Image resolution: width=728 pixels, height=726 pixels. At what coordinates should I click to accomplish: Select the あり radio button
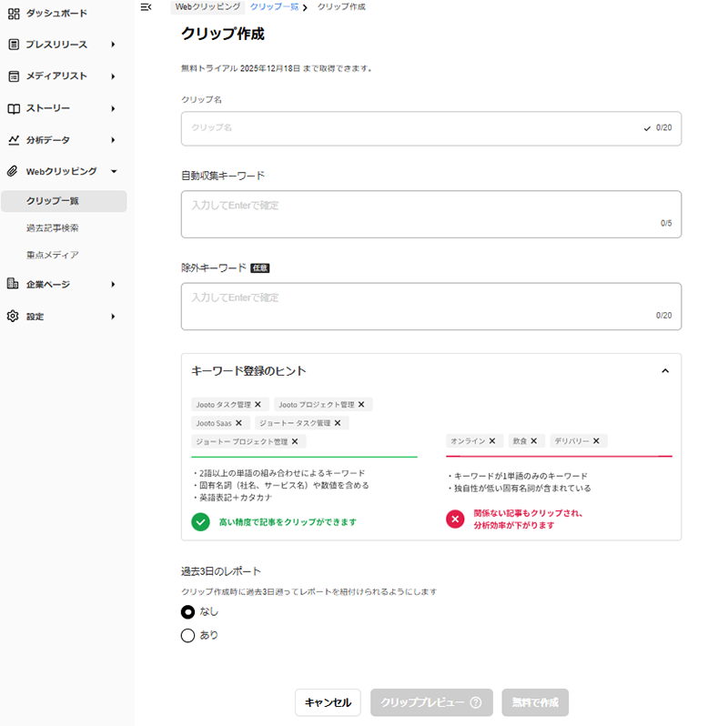pyautogui.click(x=187, y=635)
